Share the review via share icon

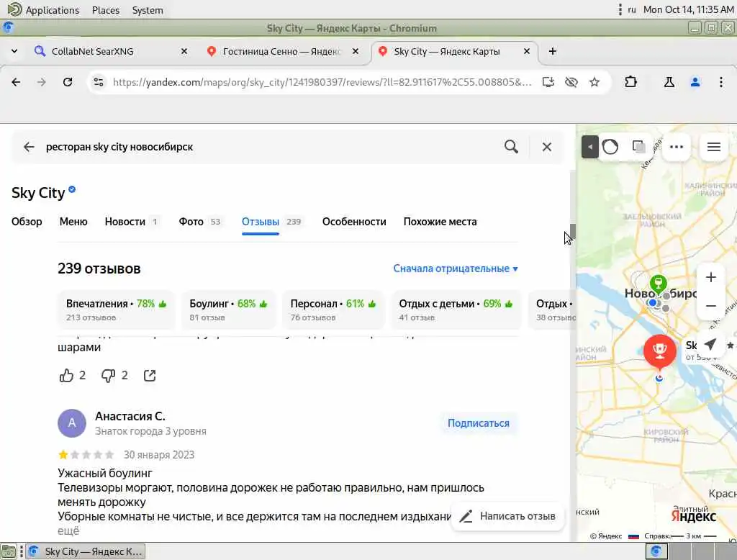click(150, 375)
